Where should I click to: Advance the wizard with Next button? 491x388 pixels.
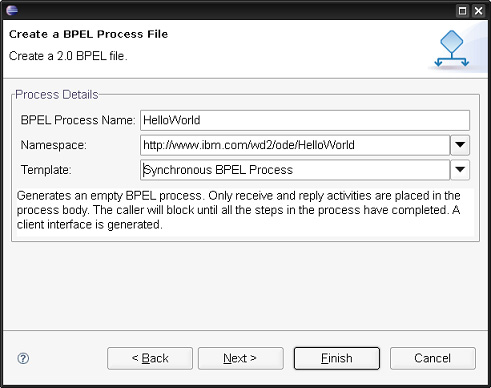(241, 358)
